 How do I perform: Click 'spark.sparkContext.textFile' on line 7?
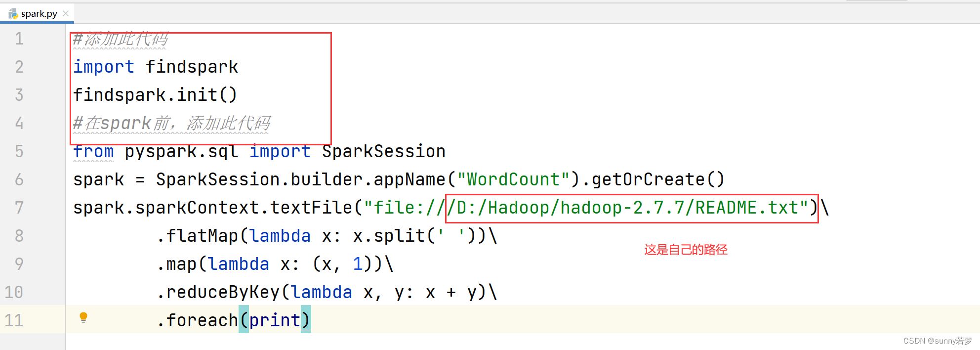tap(213, 208)
